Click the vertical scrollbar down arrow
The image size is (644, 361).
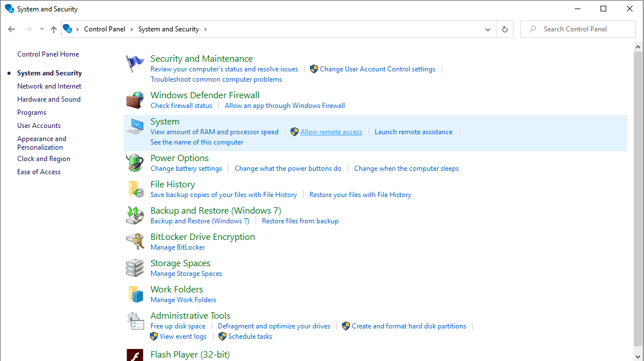point(639,356)
